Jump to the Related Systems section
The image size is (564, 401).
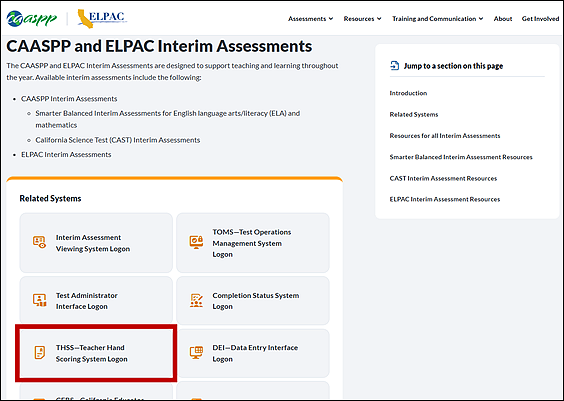click(x=414, y=114)
